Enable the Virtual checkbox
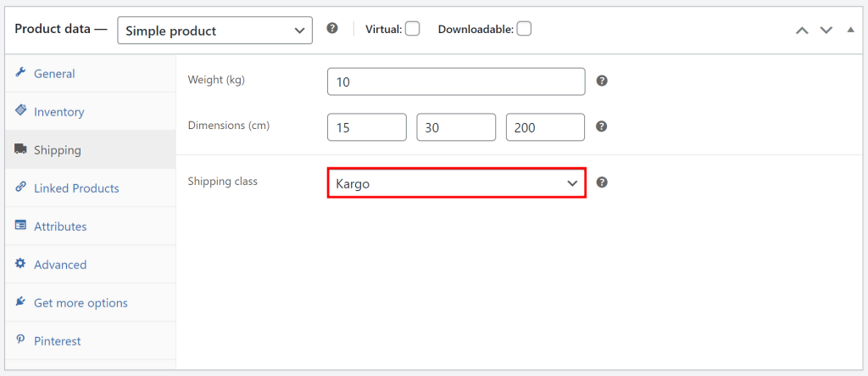Screen dimensions: 868x376 pos(412,29)
